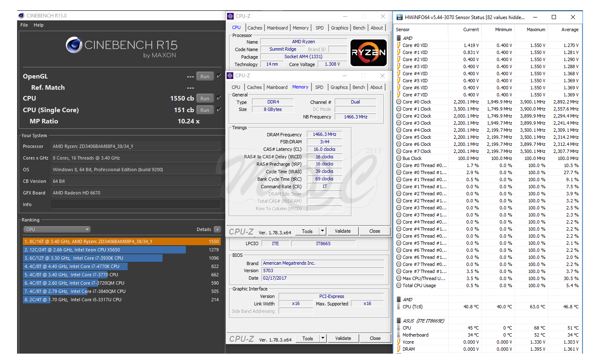The height and width of the screenshot is (364, 600).
Task: Click the gauge icon beside Total CPU Usage
Action: click(399, 285)
